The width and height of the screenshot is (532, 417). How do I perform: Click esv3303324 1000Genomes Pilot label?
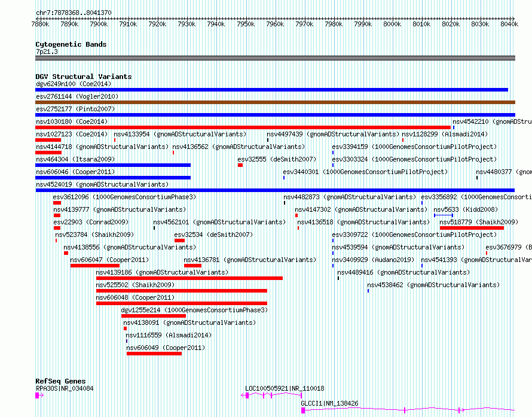(x=414, y=159)
